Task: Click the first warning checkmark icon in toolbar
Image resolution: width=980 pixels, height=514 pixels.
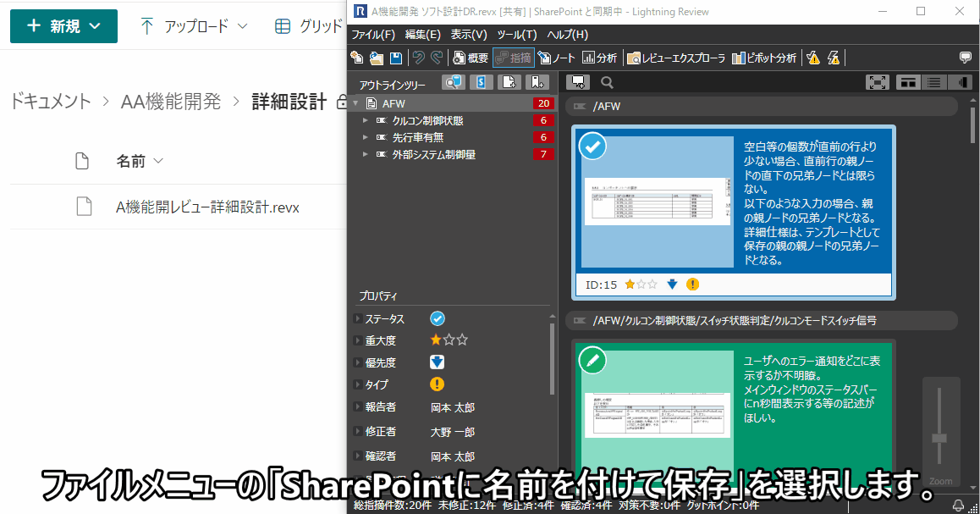Action: [x=813, y=58]
